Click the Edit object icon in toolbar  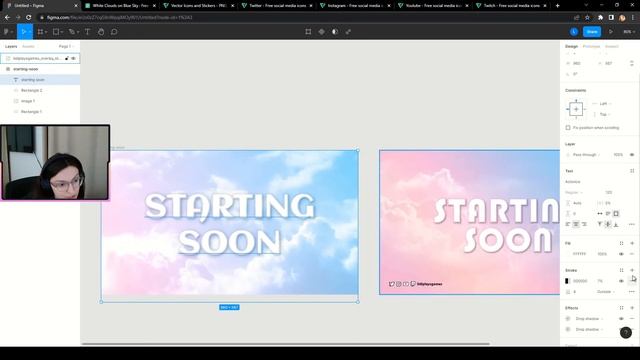coord(308,32)
